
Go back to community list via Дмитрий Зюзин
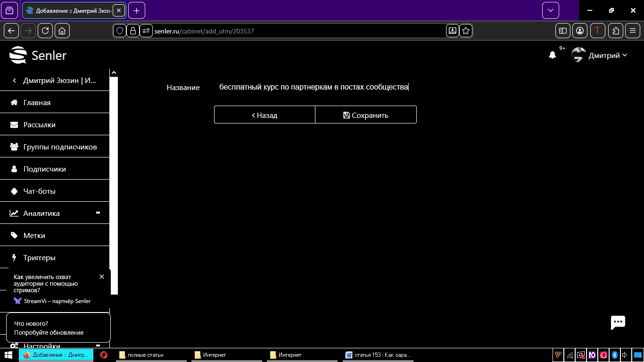point(55,81)
